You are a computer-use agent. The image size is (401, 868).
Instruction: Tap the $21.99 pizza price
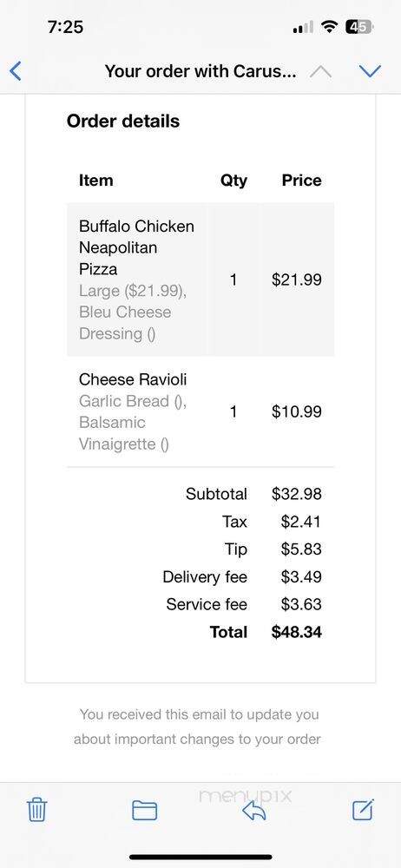[296, 279]
